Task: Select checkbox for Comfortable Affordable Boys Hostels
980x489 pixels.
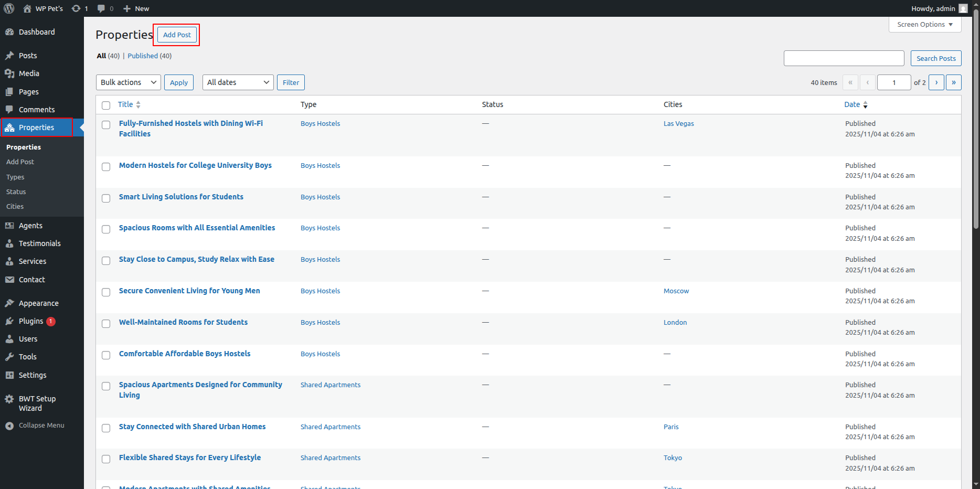Action: pyautogui.click(x=106, y=355)
